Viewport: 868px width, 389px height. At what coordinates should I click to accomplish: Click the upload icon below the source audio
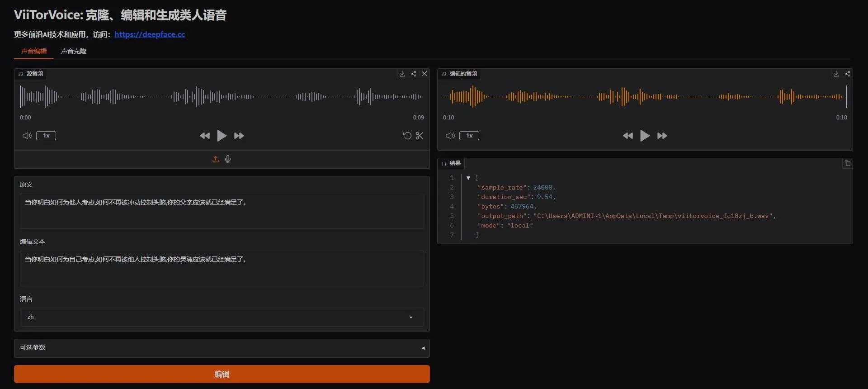click(216, 159)
